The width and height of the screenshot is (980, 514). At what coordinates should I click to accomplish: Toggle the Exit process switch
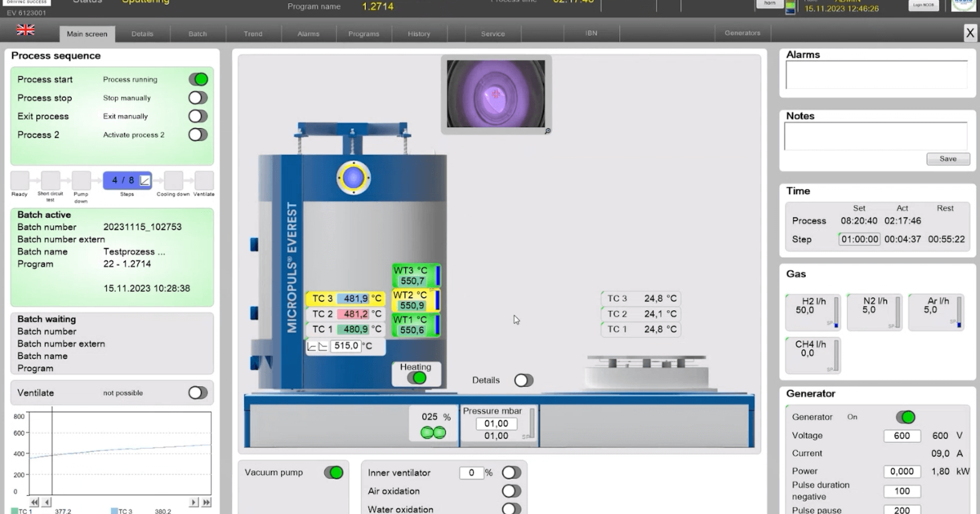click(x=198, y=116)
